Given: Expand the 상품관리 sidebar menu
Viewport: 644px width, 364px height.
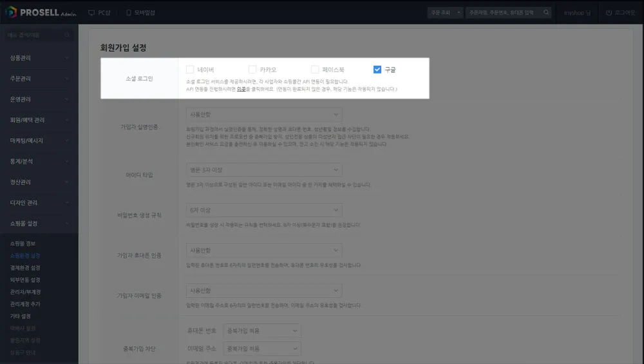Looking at the screenshot, I should (39, 58).
